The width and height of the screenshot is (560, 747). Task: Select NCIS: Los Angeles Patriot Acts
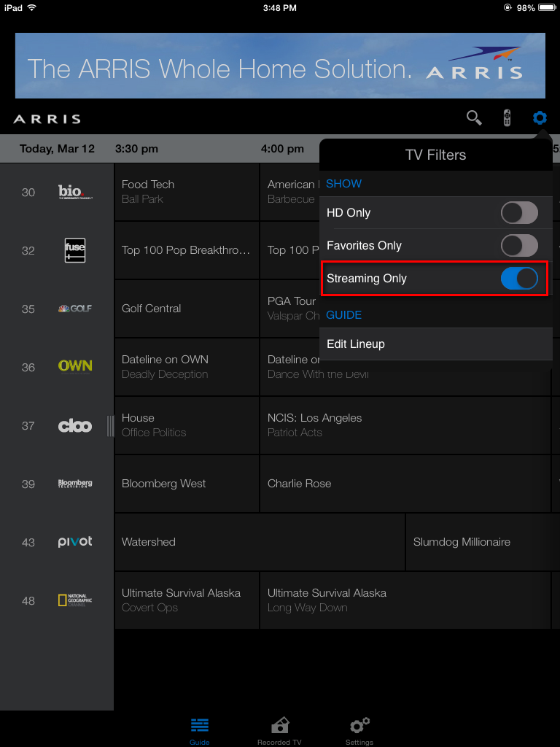[x=405, y=425]
